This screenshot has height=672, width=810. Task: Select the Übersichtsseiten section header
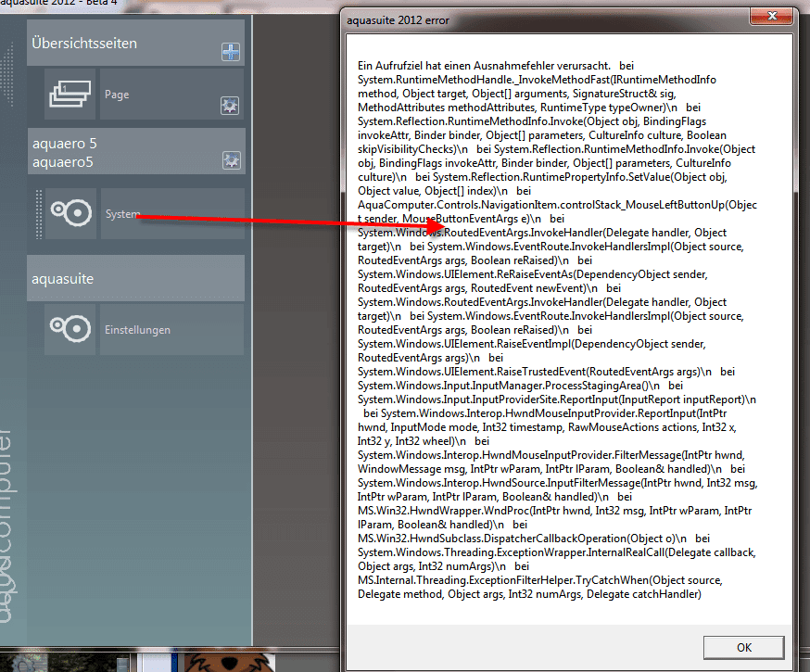[x=135, y=43]
